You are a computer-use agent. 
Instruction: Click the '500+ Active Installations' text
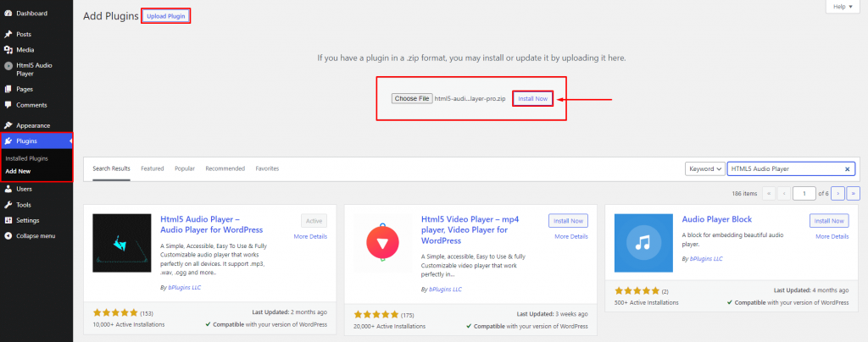point(647,303)
